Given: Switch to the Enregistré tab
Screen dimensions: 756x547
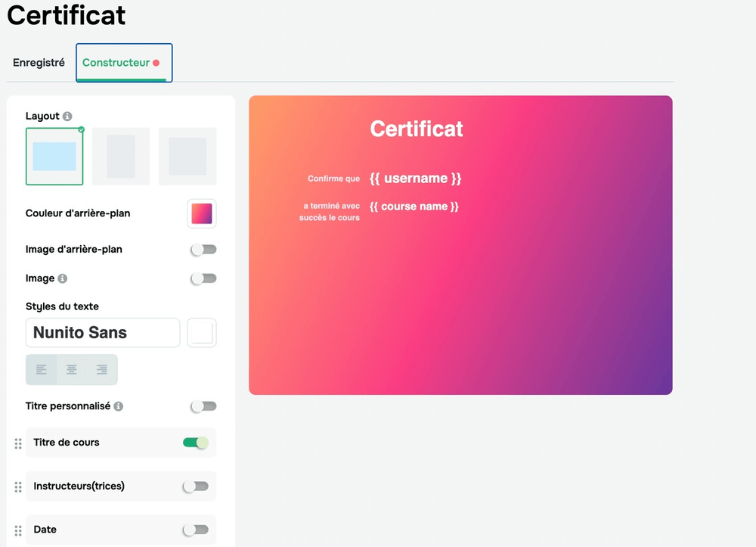Looking at the screenshot, I should pos(39,62).
